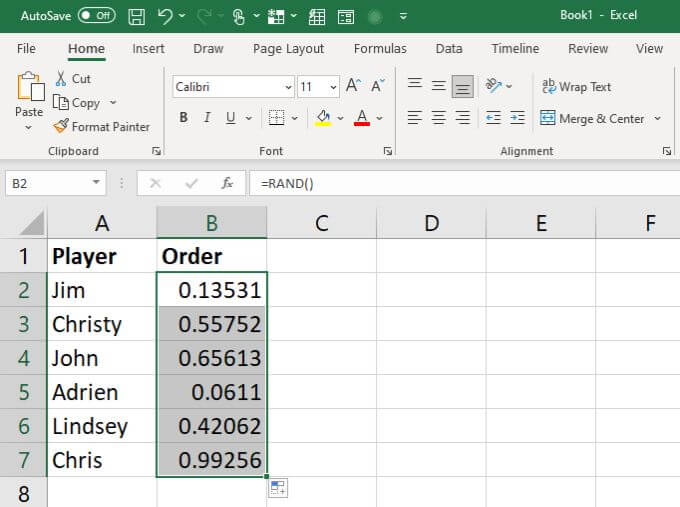Click the Select All corner triangle
Image resolution: width=680 pixels, height=507 pixels.
[30, 222]
